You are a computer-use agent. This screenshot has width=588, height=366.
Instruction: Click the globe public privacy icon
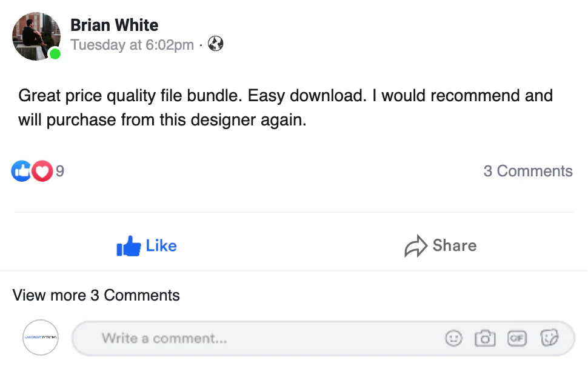[215, 44]
